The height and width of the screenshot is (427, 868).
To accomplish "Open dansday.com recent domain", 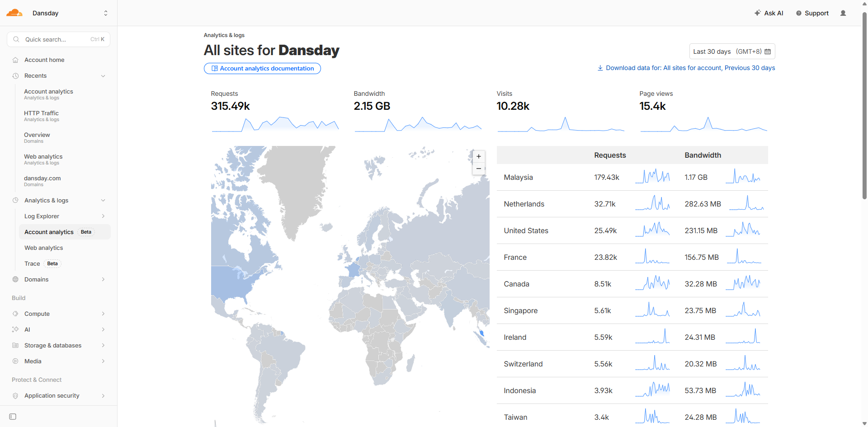I will 42,181.
